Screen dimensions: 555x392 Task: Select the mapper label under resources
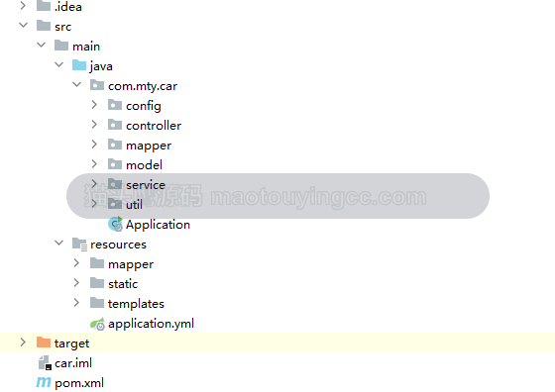pyautogui.click(x=131, y=264)
